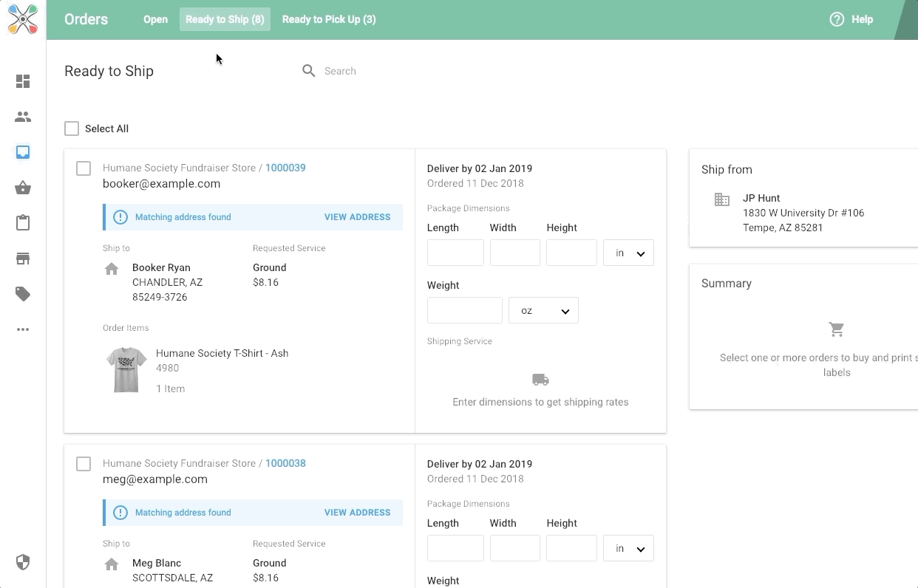Expand the more options ellipsis in sidebar
Viewport: 918px width, 588px height.
(23, 329)
